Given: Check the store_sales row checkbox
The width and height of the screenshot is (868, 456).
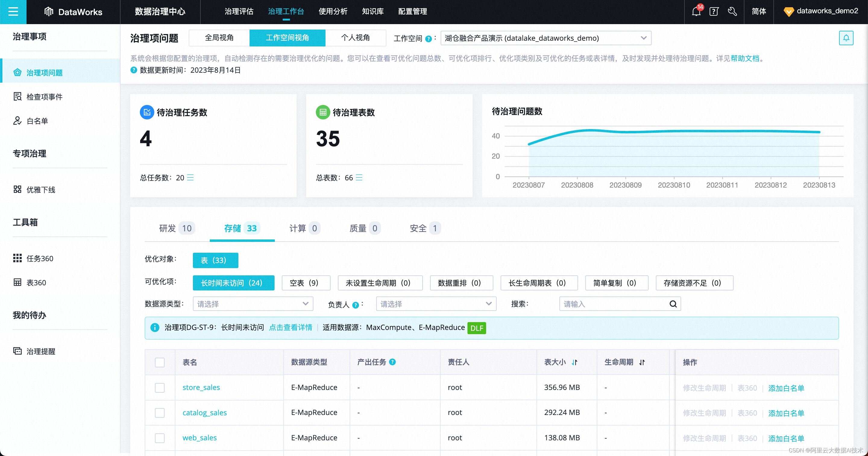Looking at the screenshot, I should point(160,388).
